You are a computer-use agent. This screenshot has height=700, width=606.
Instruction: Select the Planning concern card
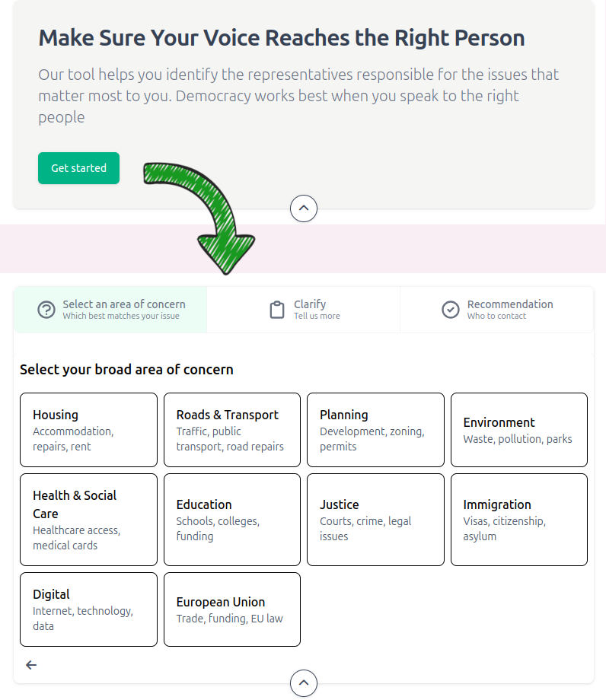pyautogui.click(x=375, y=430)
